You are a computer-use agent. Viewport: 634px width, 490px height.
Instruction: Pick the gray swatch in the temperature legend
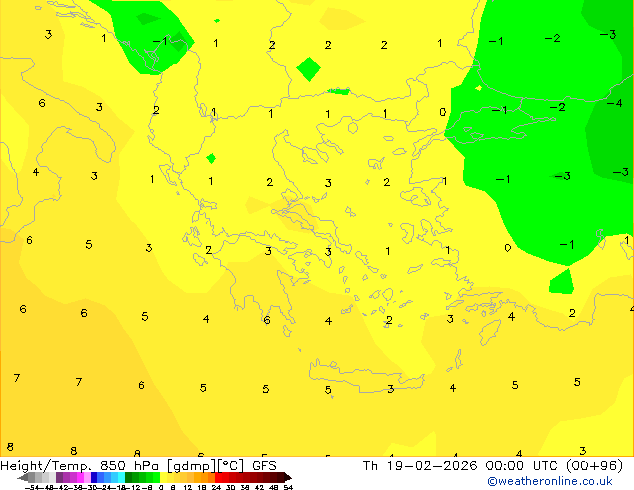pyautogui.click(x=32, y=477)
